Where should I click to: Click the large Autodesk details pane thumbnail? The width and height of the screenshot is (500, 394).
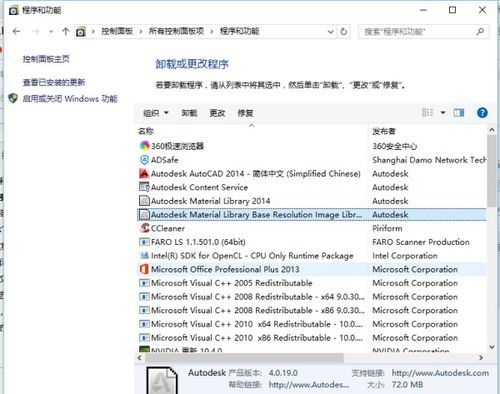click(x=162, y=380)
